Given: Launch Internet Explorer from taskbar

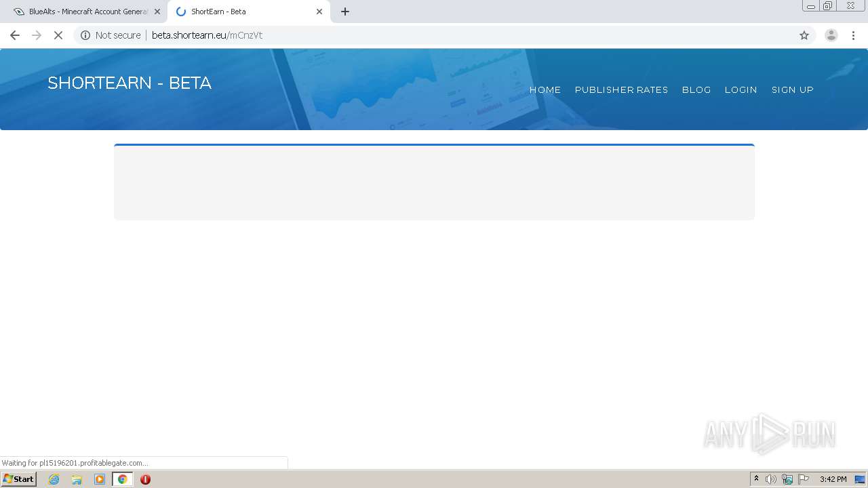Looking at the screenshot, I should pos(54,479).
